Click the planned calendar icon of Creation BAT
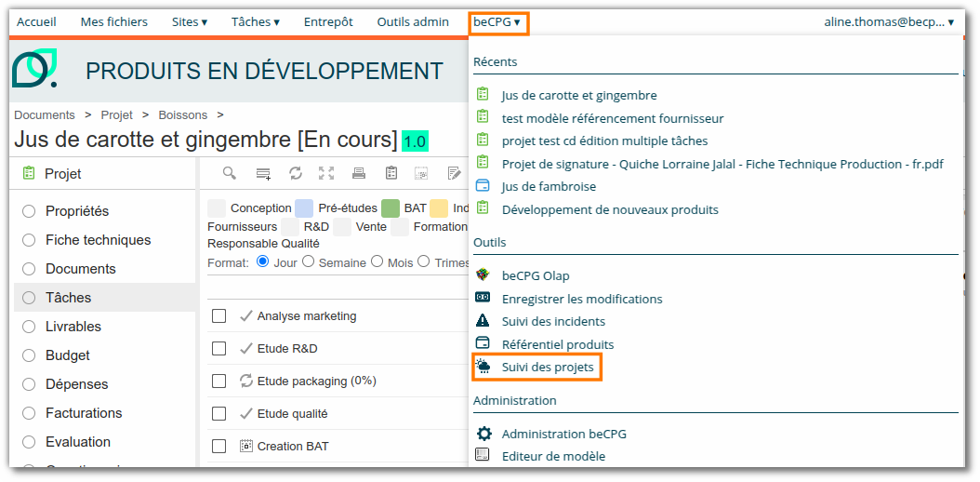This screenshot has width=980, height=482. (246, 446)
